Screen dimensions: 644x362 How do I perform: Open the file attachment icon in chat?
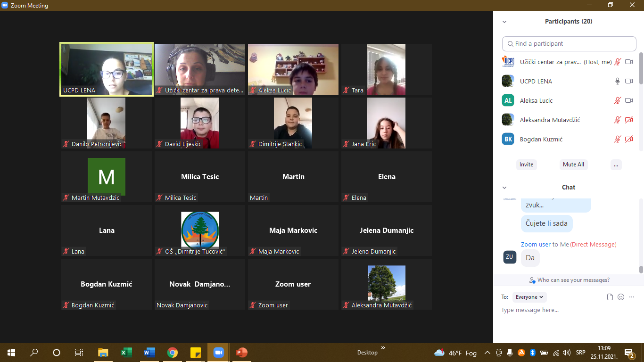point(610,297)
